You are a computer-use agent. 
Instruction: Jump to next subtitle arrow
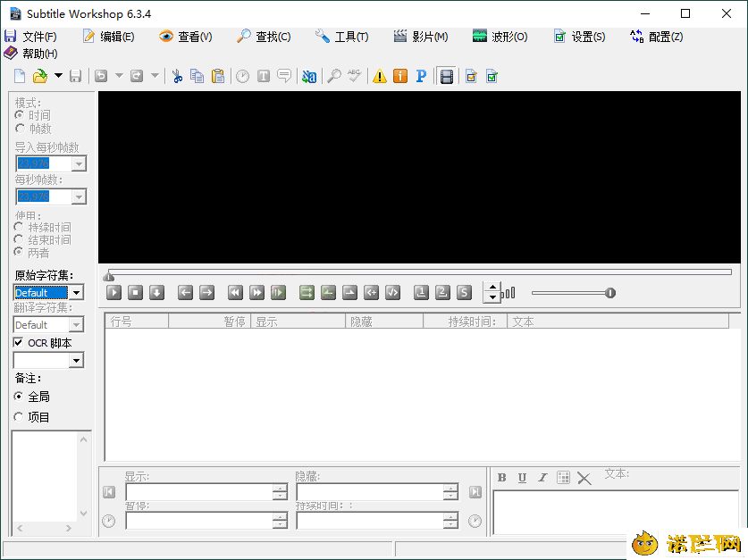tap(207, 293)
